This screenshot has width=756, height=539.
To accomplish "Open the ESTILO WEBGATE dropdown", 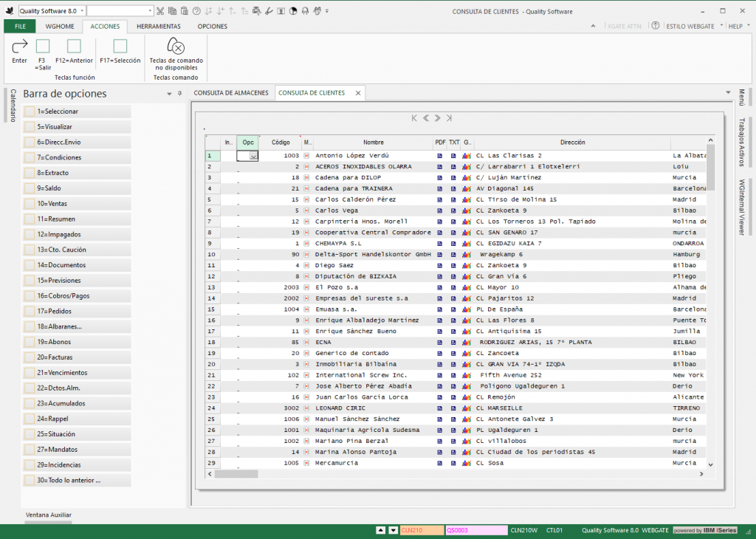I will click(x=722, y=26).
